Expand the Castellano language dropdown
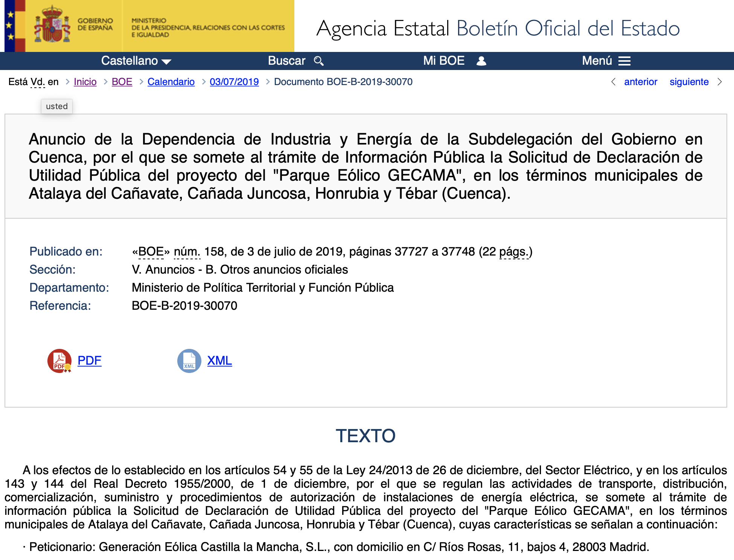The height and width of the screenshot is (560, 734). 136,61
